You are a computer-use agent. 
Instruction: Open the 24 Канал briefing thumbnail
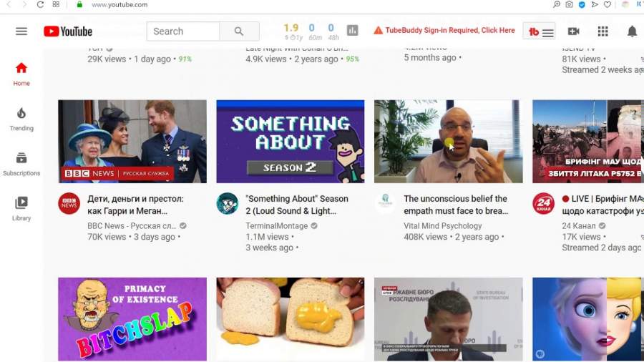point(588,141)
